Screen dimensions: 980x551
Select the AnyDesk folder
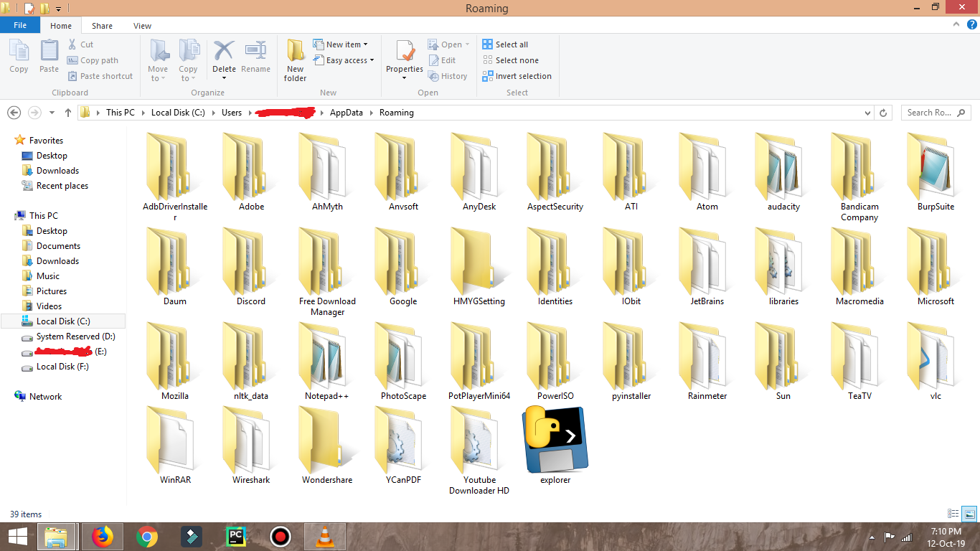coord(479,172)
